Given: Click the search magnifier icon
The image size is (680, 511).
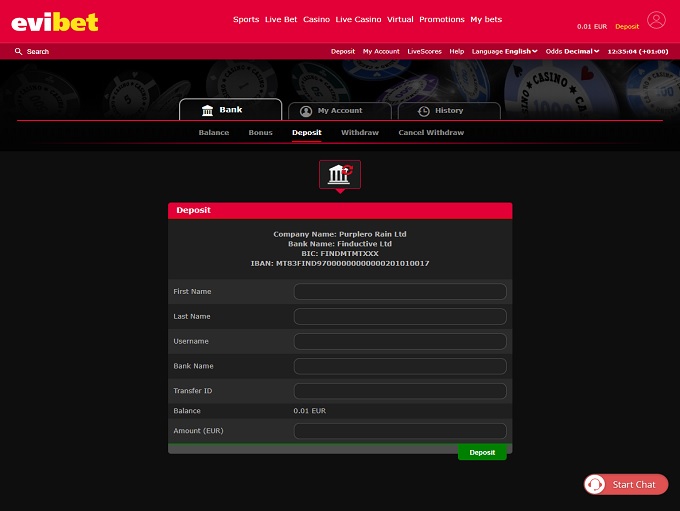Looking at the screenshot, I should [x=19, y=51].
